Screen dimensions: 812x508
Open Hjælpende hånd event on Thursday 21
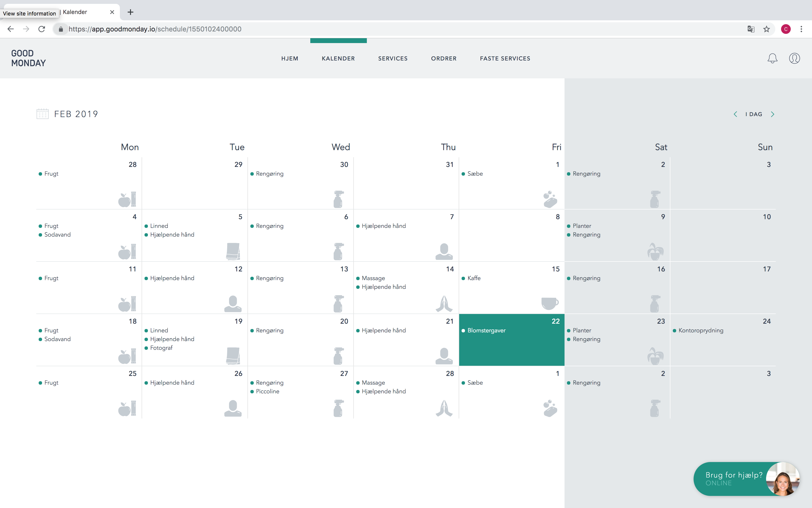point(384,331)
